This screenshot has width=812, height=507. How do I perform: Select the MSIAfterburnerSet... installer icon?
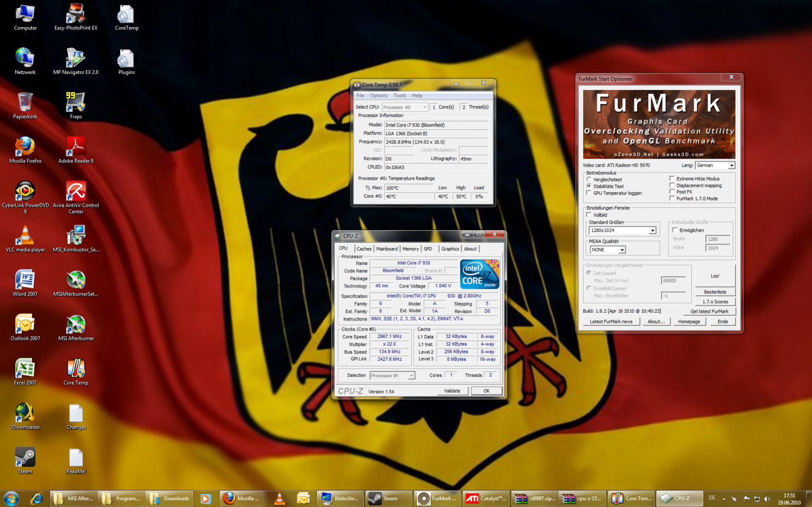pos(76,284)
